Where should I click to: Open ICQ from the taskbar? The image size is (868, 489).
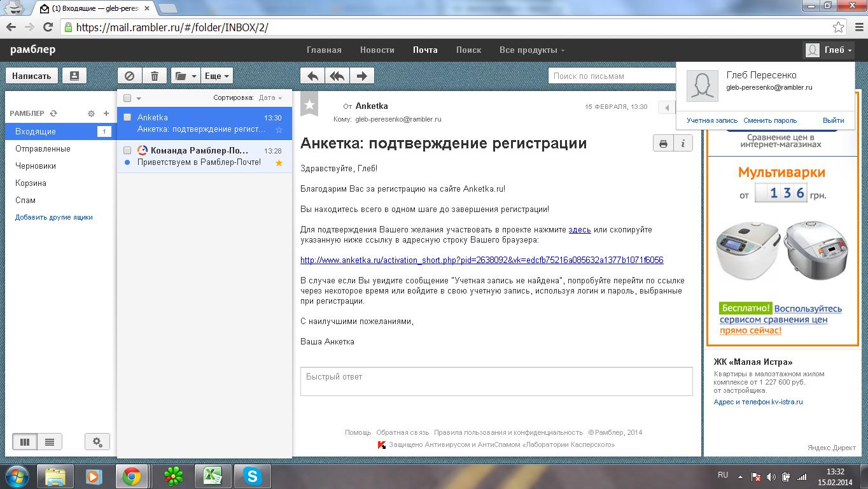click(173, 476)
